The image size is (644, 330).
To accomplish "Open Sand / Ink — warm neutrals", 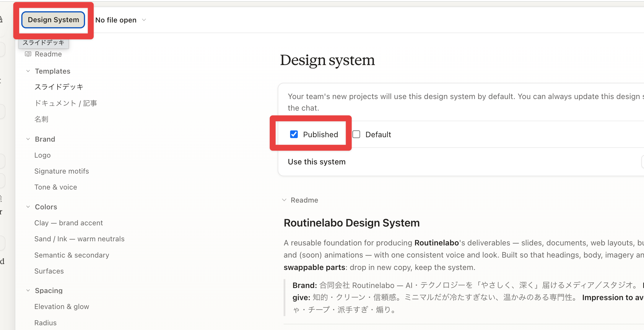I will 79,239.
